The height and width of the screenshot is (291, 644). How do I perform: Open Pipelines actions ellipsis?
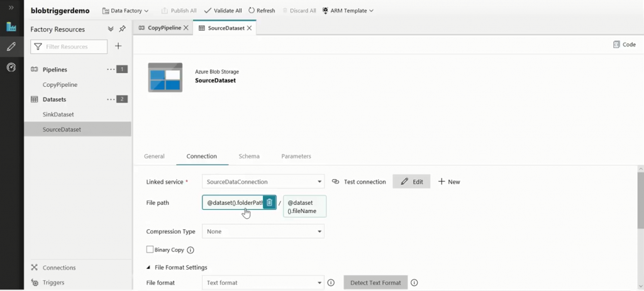[x=111, y=69]
